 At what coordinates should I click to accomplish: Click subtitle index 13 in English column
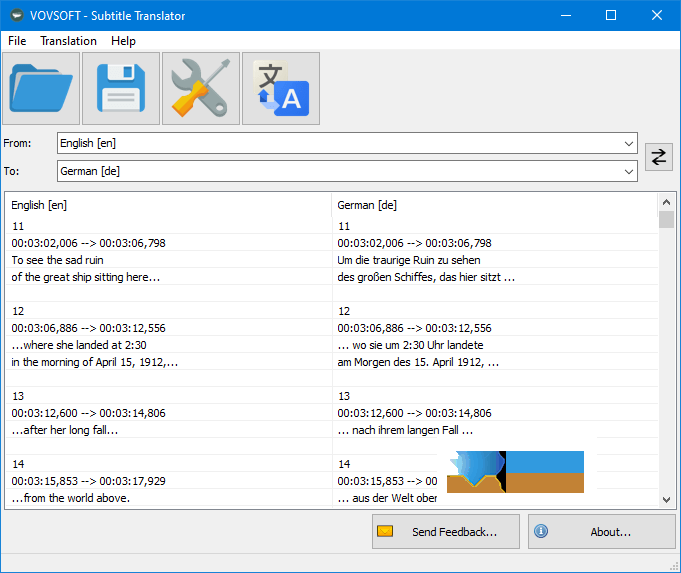18,396
